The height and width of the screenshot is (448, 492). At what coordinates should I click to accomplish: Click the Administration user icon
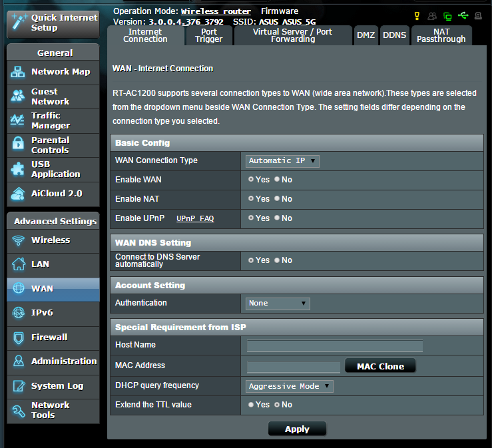click(19, 361)
